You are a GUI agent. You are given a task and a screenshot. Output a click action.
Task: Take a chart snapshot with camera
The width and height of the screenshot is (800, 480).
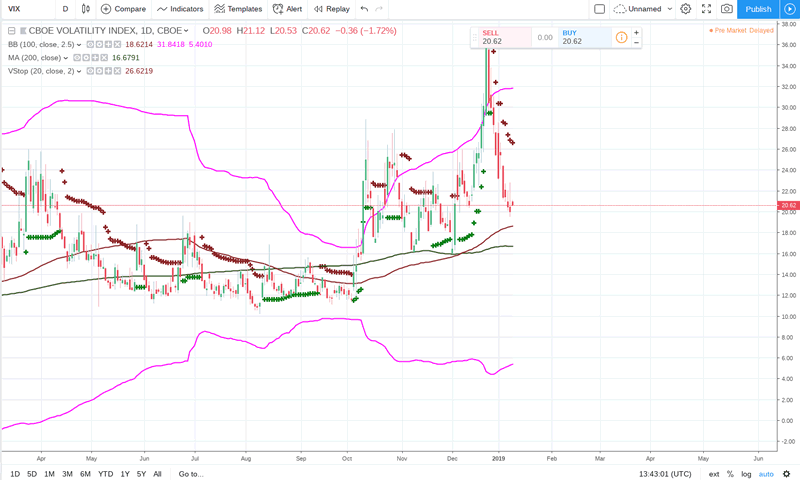point(727,9)
